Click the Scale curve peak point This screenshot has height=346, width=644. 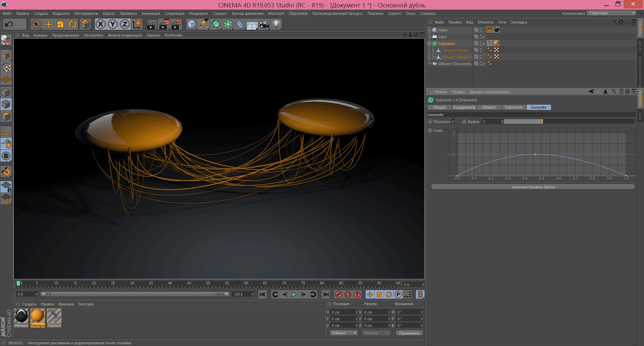[535, 154]
